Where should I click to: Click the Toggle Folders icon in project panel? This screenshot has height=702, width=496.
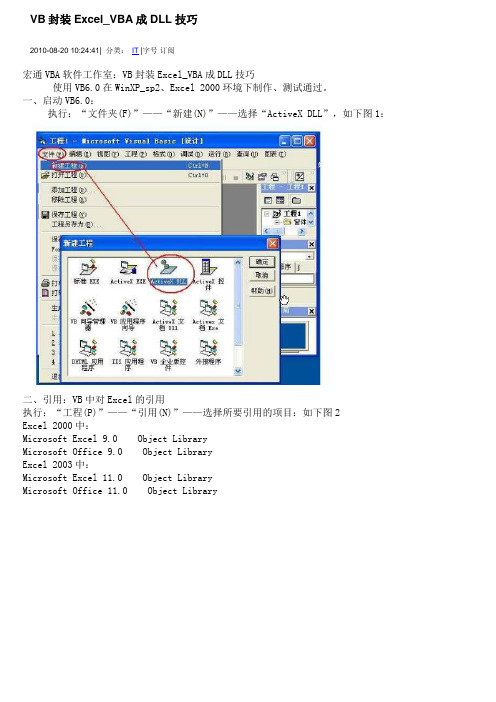[x=296, y=200]
